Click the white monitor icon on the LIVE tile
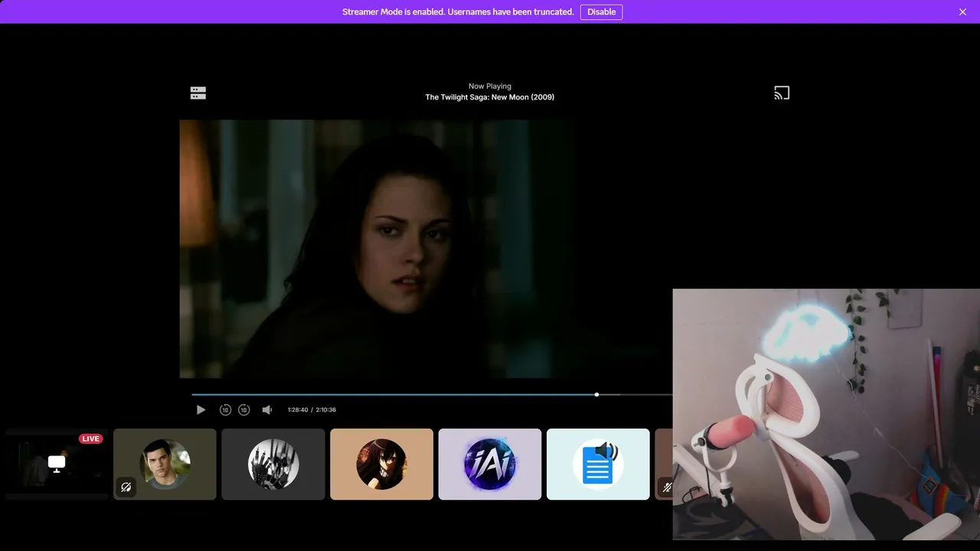The image size is (980, 551). pos(57,464)
